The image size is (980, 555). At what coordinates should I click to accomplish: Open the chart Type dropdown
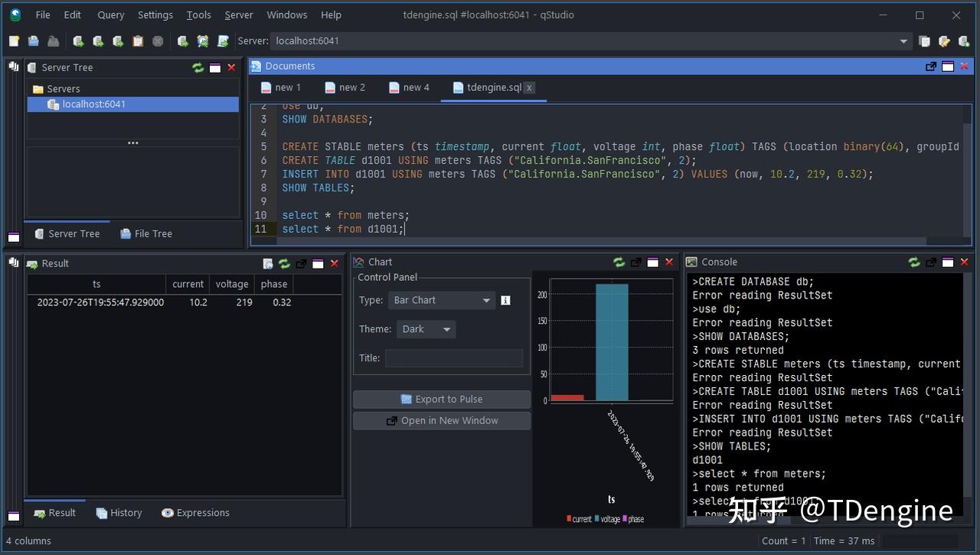[x=442, y=300]
